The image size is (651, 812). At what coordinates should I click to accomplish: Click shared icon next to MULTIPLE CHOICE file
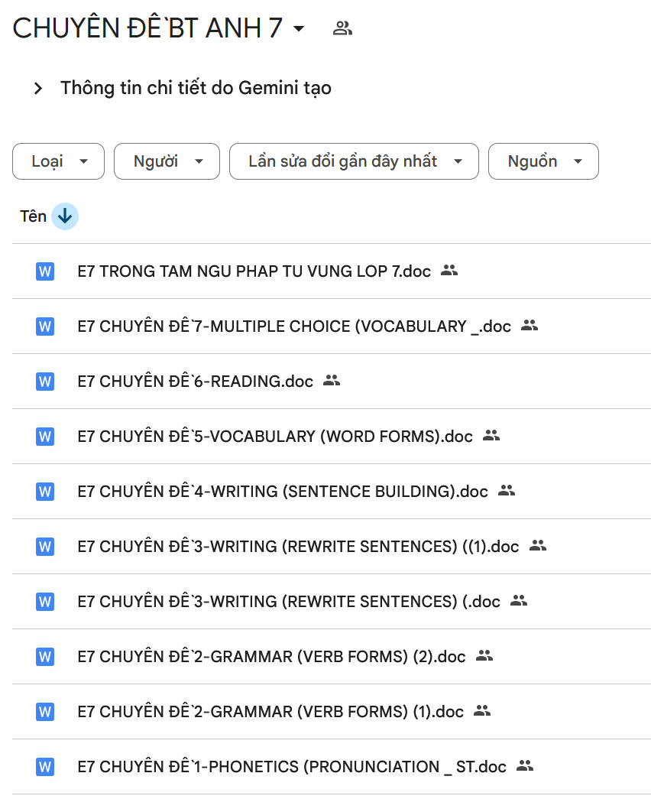coord(530,326)
